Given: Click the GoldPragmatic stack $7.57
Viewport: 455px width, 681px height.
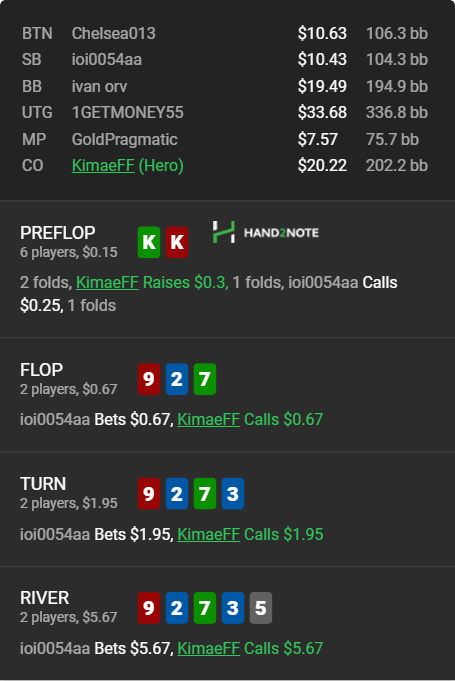Looking at the screenshot, I should point(317,139).
